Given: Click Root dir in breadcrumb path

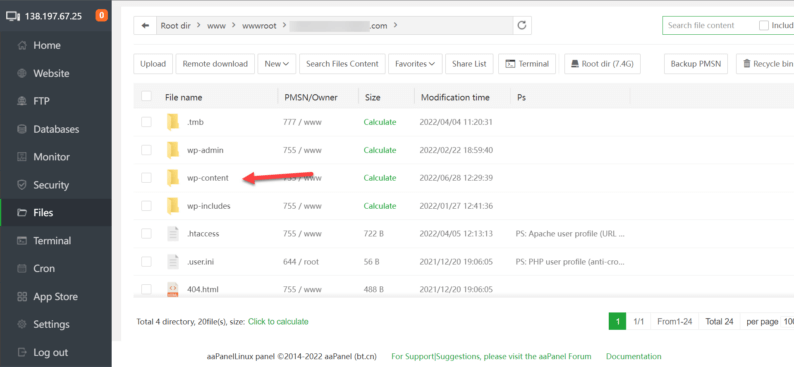Looking at the screenshot, I should 176,25.
